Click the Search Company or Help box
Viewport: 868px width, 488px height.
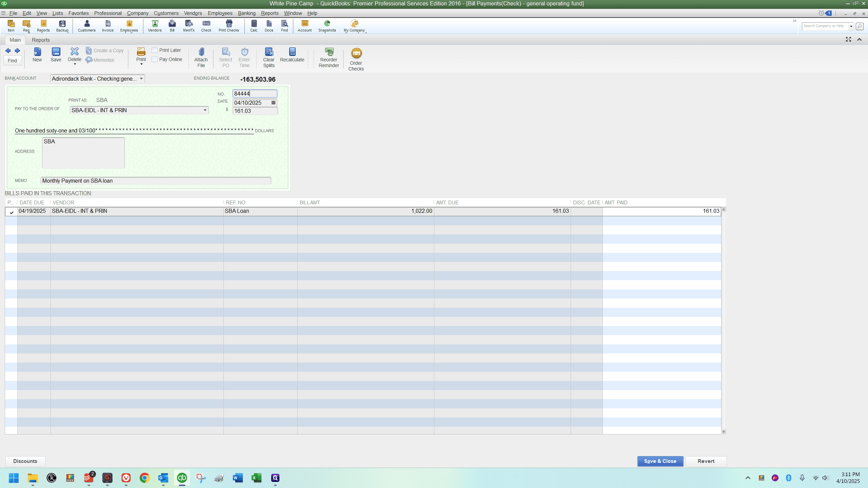[825, 26]
